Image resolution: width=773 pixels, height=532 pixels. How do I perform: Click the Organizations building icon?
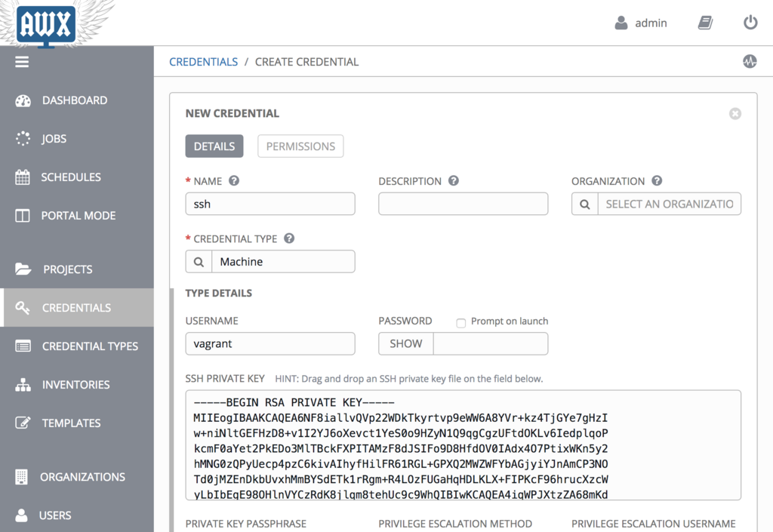pos(21,477)
